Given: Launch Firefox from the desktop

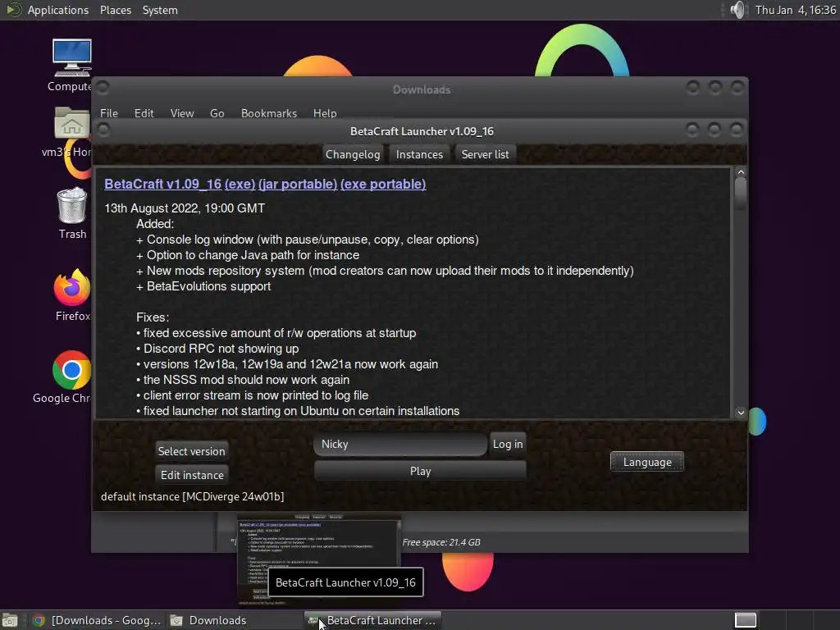Looking at the screenshot, I should [71, 287].
